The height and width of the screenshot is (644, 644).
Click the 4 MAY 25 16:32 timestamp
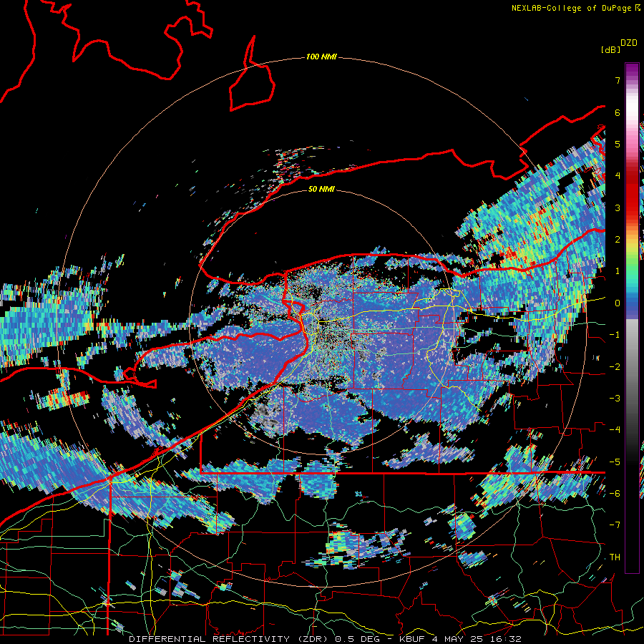(477, 639)
